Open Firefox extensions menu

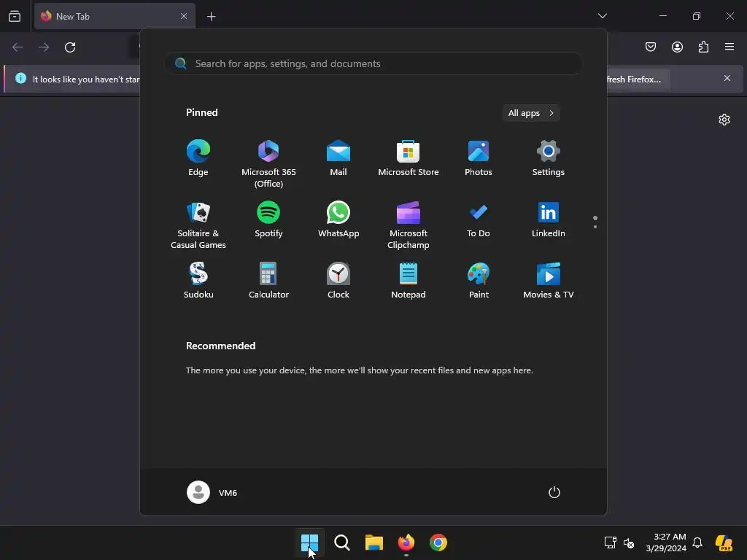tap(703, 47)
